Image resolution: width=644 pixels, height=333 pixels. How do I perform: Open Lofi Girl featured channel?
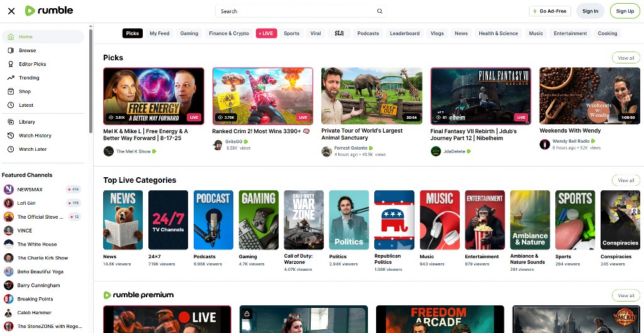(x=42, y=203)
